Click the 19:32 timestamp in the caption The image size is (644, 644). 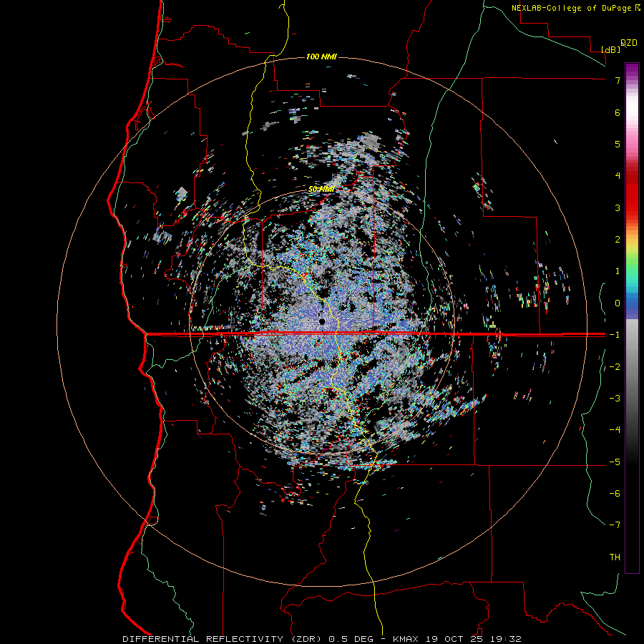click(x=507, y=639)
